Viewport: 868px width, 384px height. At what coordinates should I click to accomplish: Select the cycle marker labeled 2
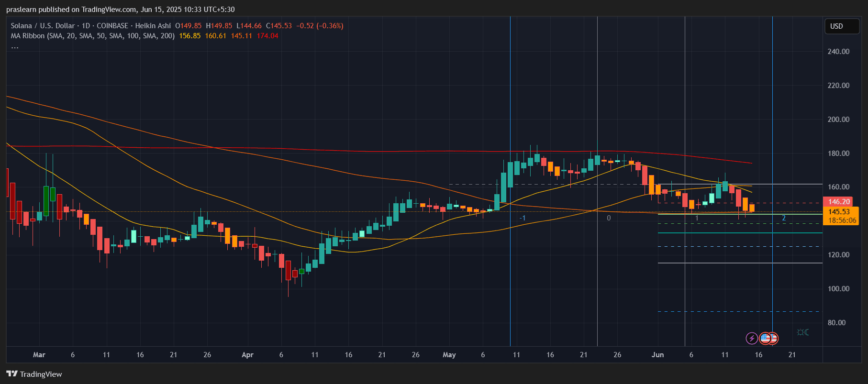pos(783,218)
